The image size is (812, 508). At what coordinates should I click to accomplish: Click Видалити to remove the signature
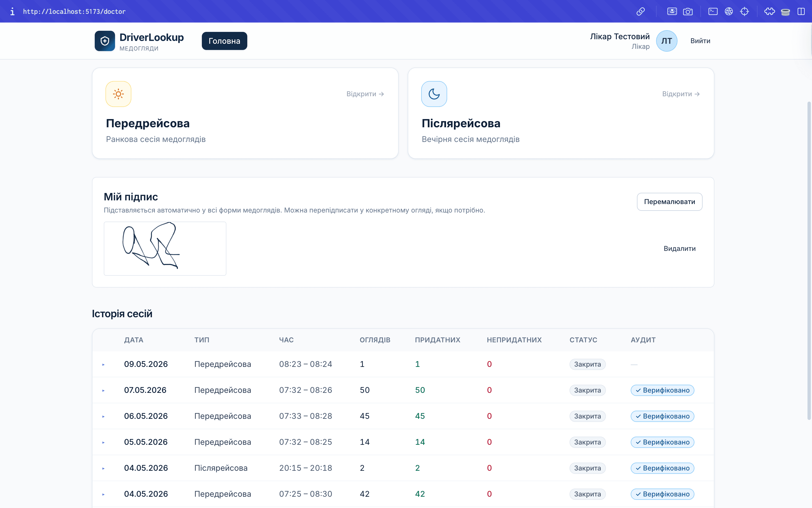coord(679,249)
